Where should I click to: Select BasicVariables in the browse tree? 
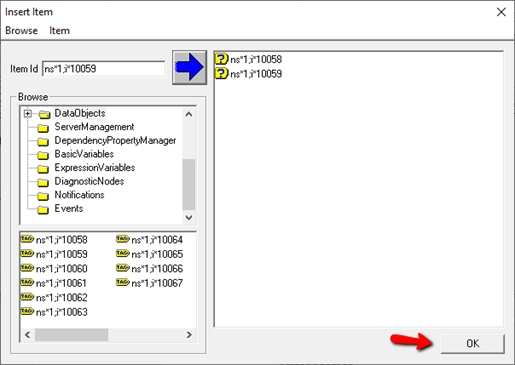click(84, 154)
